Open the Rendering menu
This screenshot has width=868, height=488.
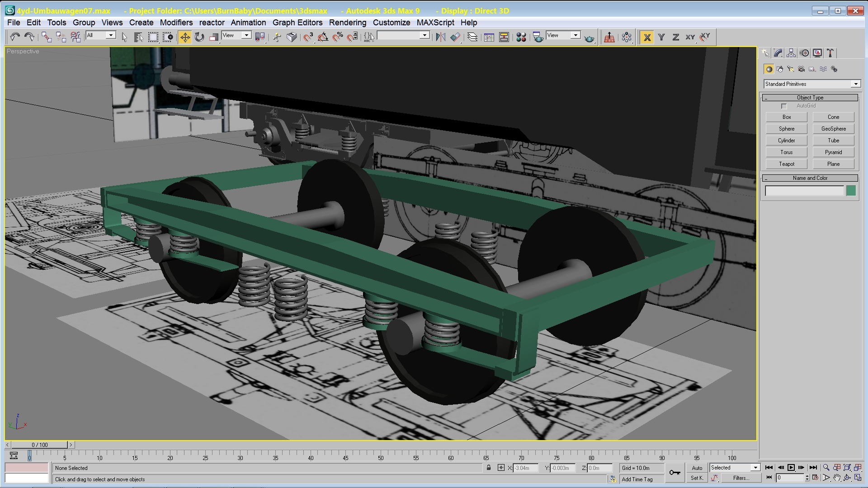coord(347,23)
